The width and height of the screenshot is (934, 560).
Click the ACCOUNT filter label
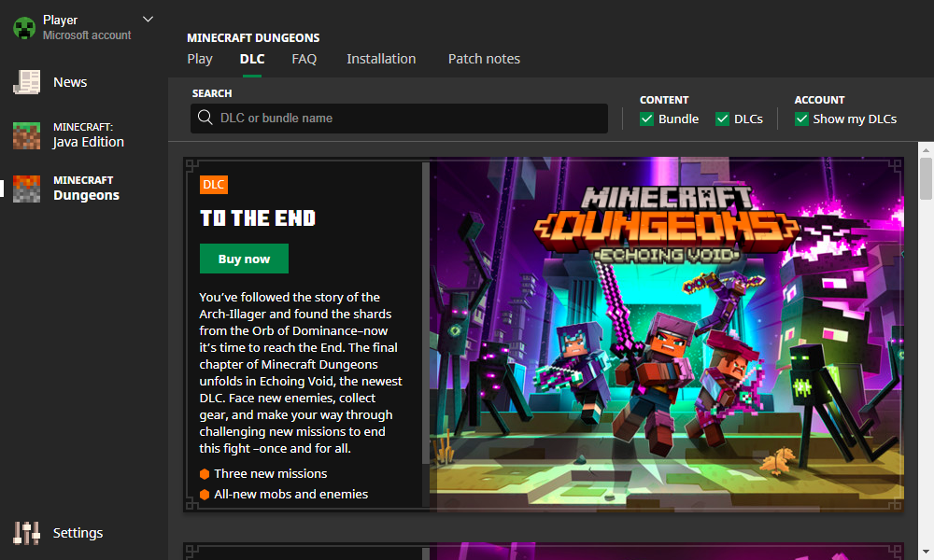(x=820, y=100)
